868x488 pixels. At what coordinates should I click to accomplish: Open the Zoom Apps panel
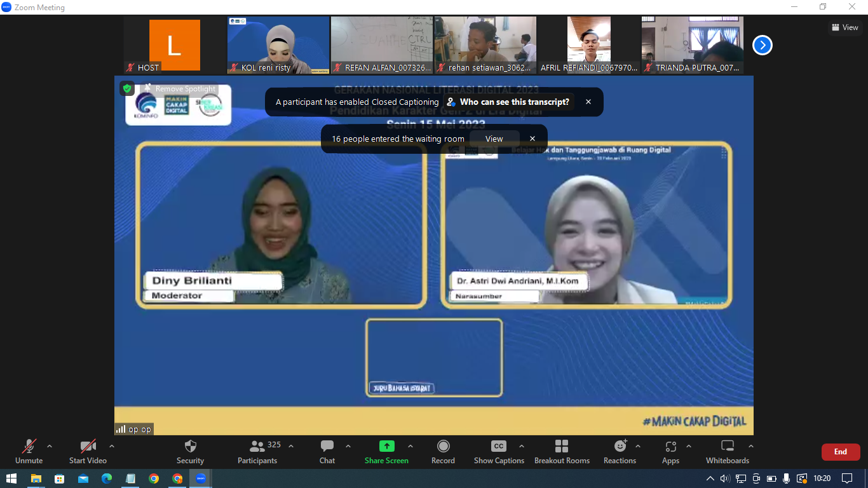(670, 451)
